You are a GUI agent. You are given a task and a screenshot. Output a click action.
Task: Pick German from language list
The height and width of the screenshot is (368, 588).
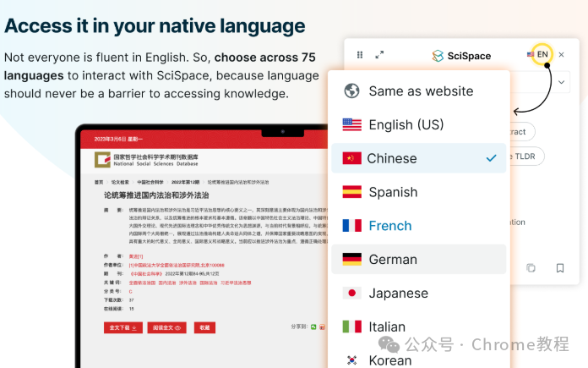[x=419, y=259]
